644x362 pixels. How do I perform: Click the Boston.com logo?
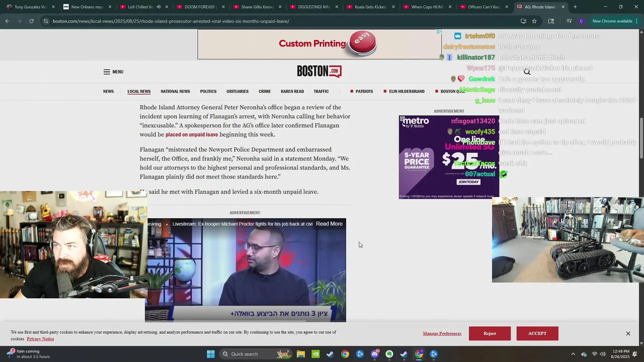[x=319, y=71]
